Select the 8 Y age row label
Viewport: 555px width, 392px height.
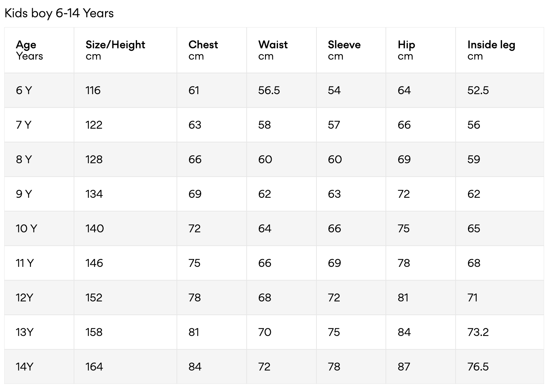[x=24, y=160]
